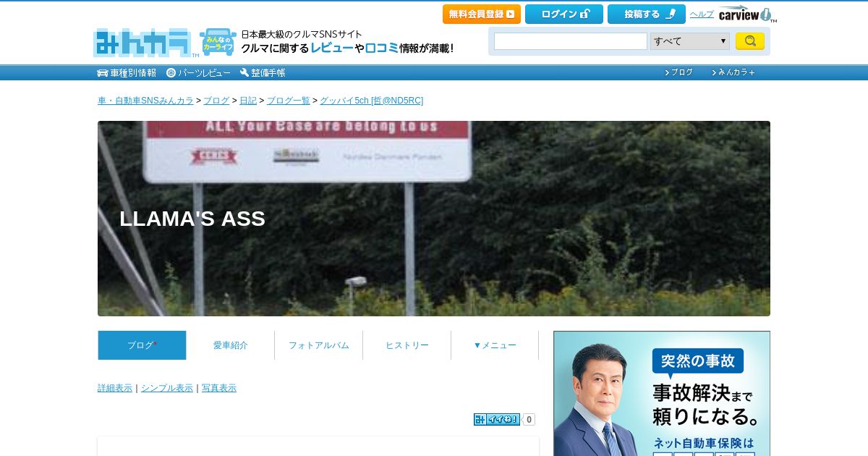The height and width of the screenshot is (456, 868).
Task: Click the ログイン button
Action: pos(564,14)
